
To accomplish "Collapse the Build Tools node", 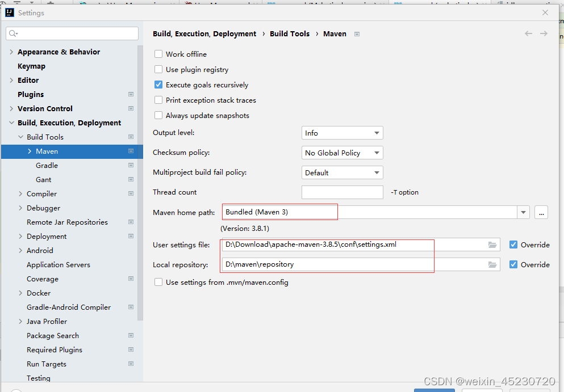I will tap(20, 137).
